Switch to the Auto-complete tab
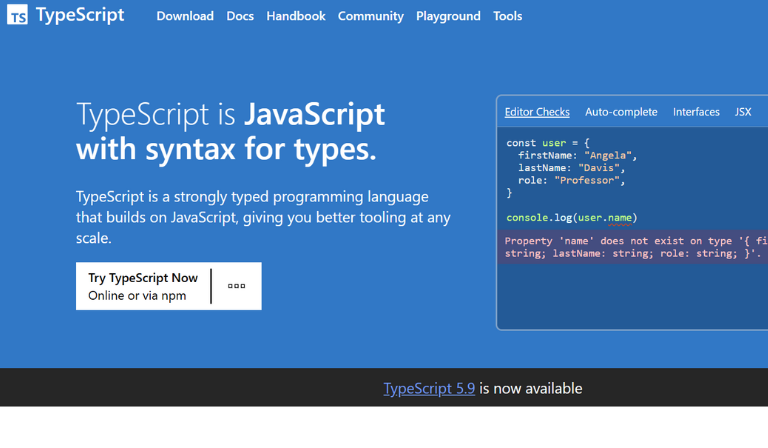This screenshot has height=448, width=768. click(621, 112)
